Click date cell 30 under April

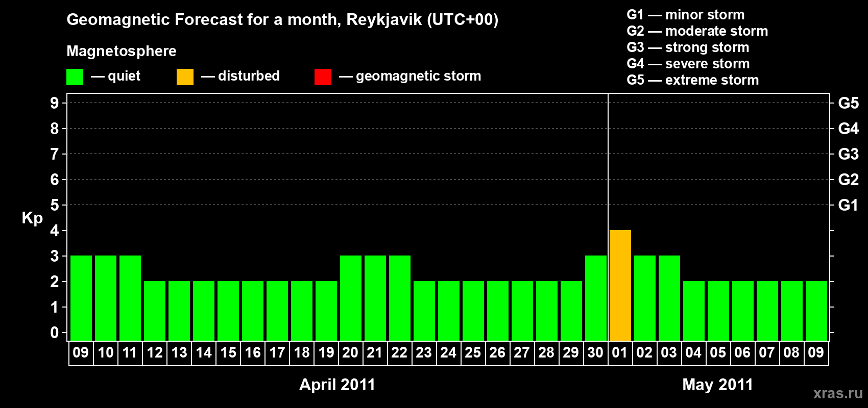tap(596, 353)
